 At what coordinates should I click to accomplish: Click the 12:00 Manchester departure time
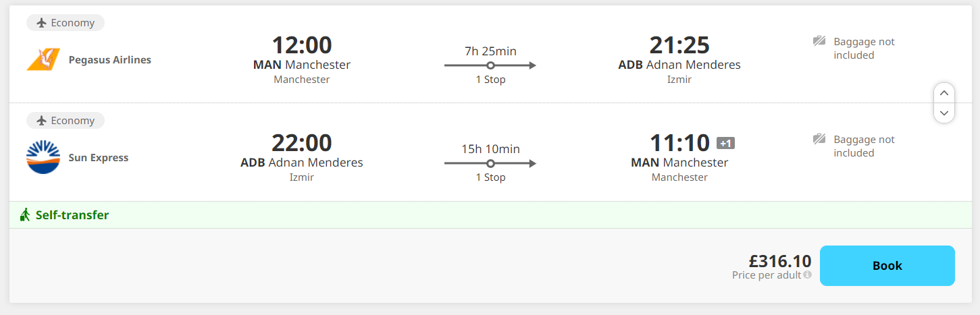[x=302, y=45]
